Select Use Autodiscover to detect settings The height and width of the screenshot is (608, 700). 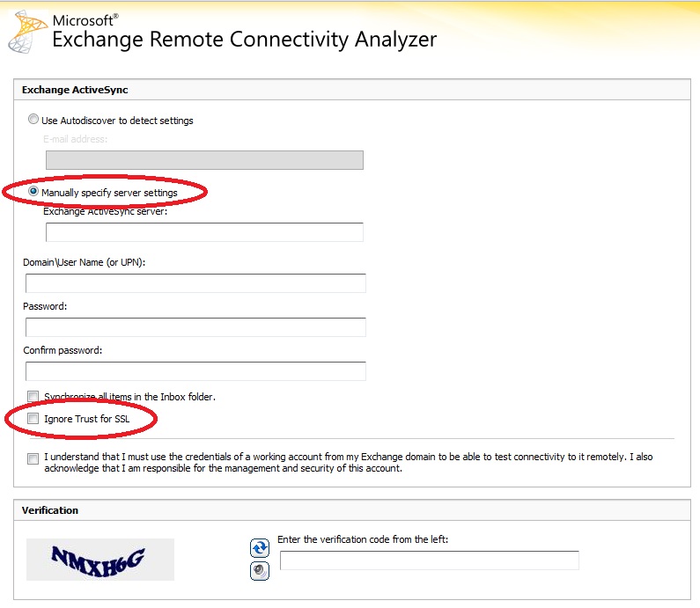[x=33, y=119]
